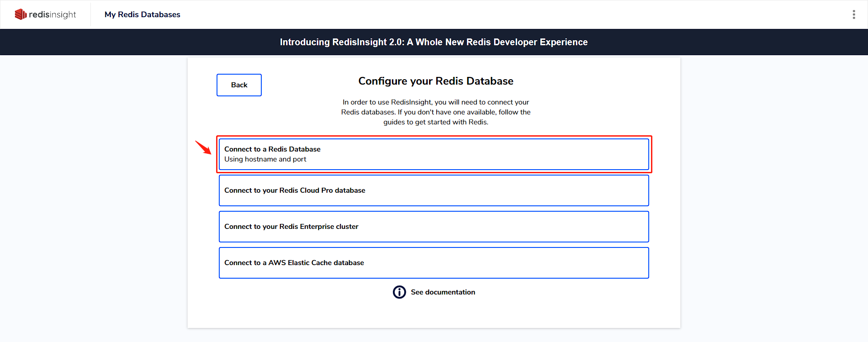Open the See documentation link
The height and width of the screenshot is (342, 868).
443,292
